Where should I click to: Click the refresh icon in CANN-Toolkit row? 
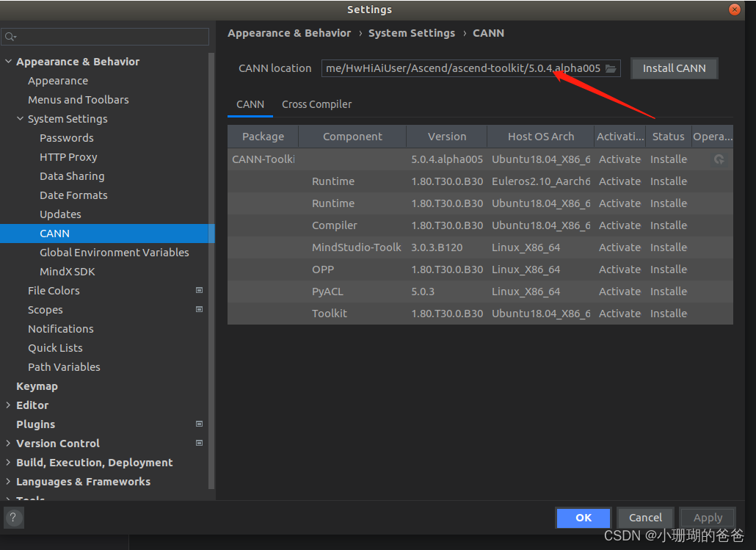719,159
